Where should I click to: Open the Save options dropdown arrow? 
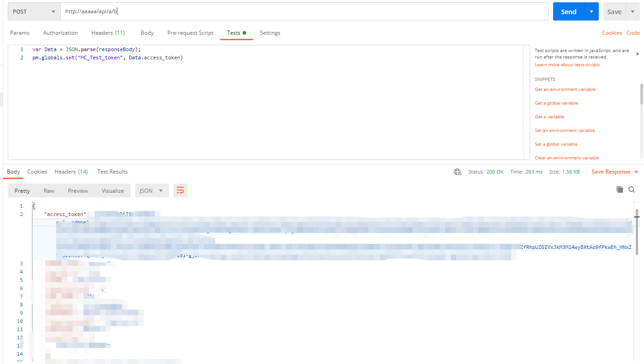click(x=633, y=11)
